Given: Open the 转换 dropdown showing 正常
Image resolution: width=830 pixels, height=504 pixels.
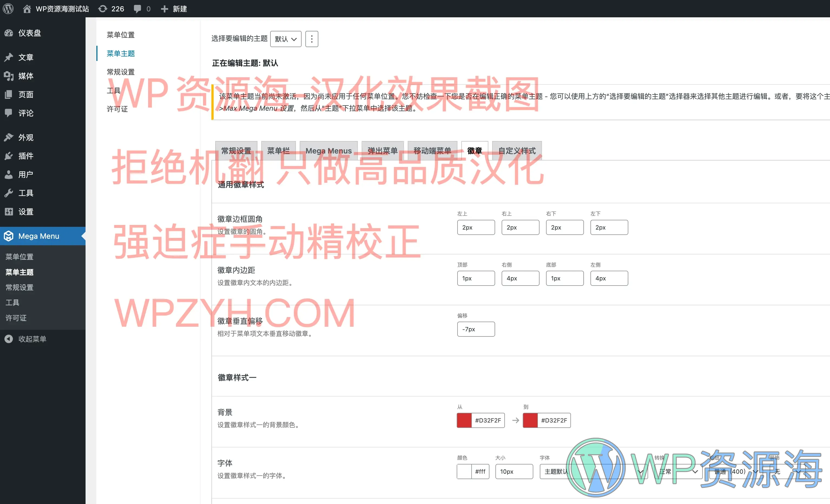Looking at the screenshot, I should pyautogui.click(x=678, y=472).
